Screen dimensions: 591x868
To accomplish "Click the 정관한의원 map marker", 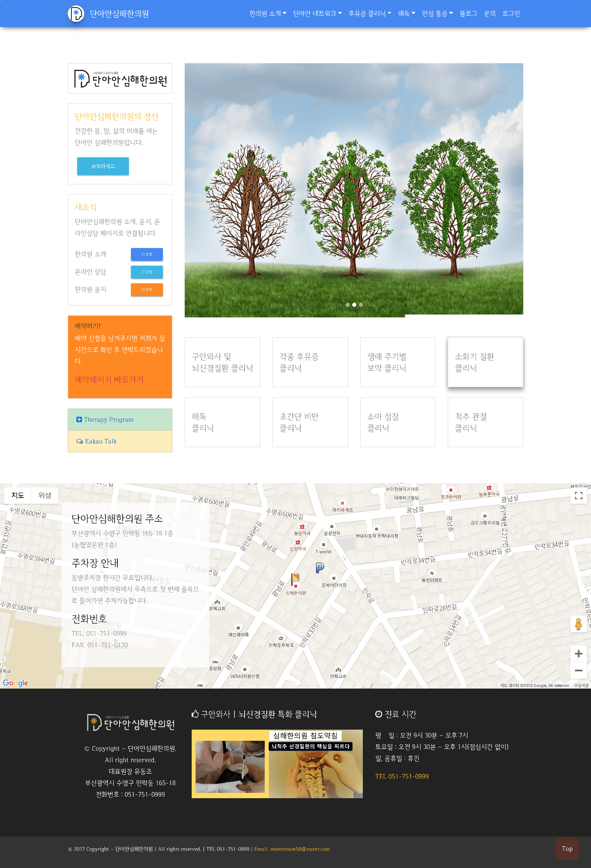I will point(451,490).
